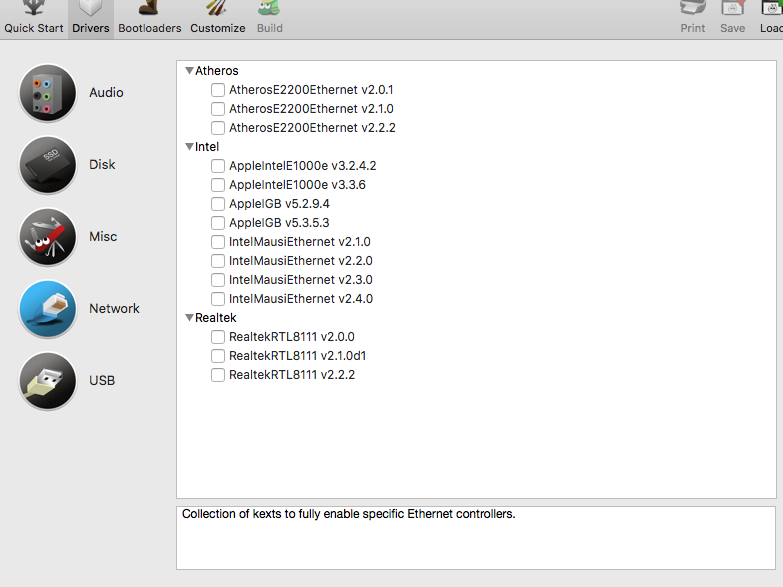783x587 pixels.
Task: Click the Save label
Action: [x=732, y=28]
